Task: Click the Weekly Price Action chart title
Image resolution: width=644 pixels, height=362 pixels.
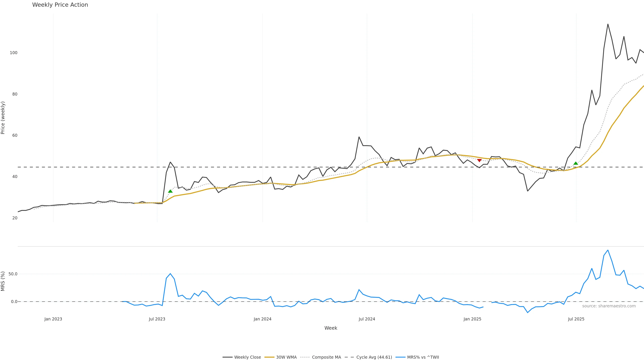Action: [x=60, y=5]
